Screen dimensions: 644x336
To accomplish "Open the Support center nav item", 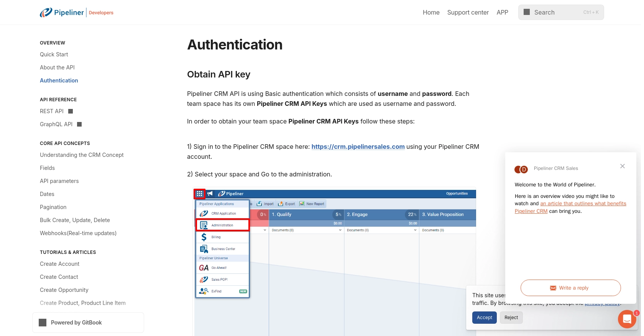I will 468,12.
